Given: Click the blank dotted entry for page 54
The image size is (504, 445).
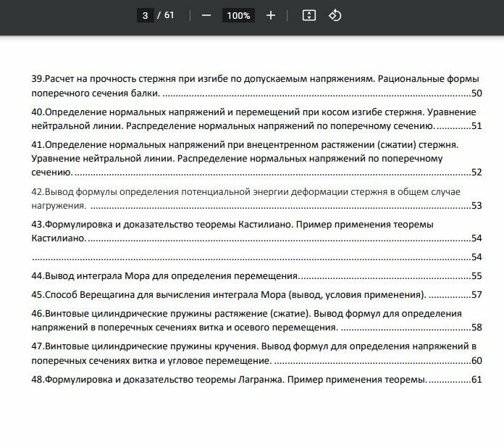Looking at the screenshot, I should click(256, 257).
